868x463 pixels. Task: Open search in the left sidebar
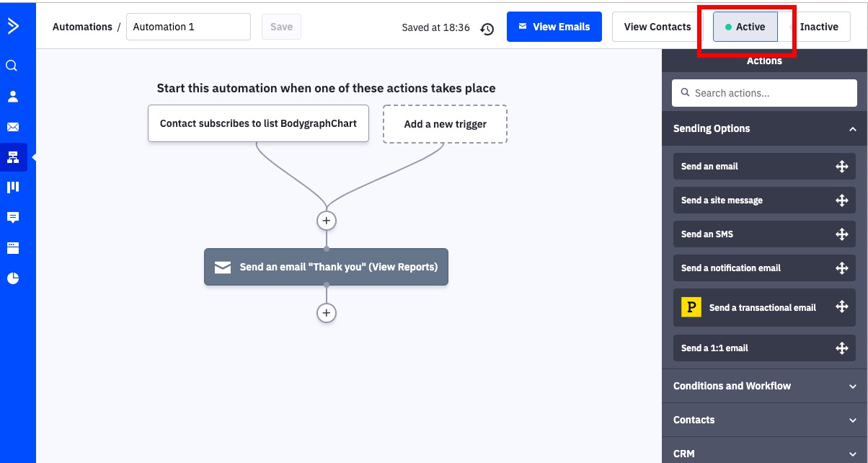pyautogui.click(x=12, y=66)
